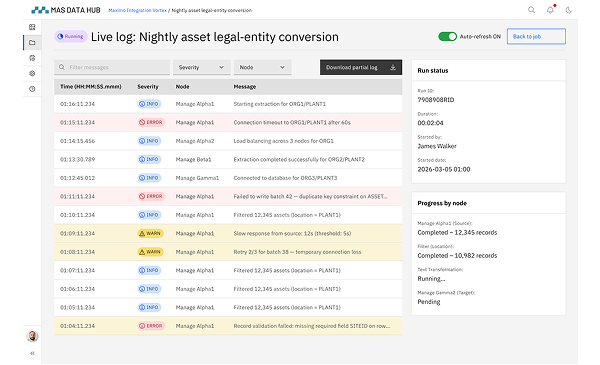Select message 'Slow response from source: 12s'
Image resolution: width=600 pixels, height=365 pixels.
click(x=292, y=233)
